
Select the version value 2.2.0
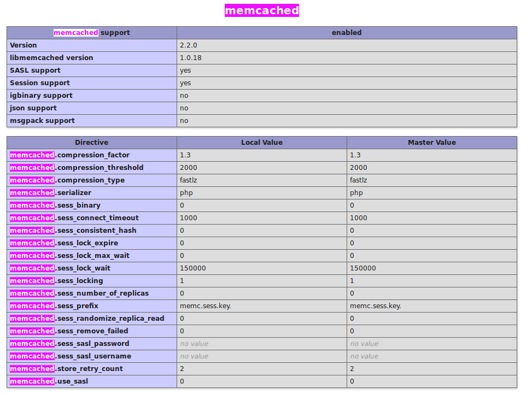188,45
